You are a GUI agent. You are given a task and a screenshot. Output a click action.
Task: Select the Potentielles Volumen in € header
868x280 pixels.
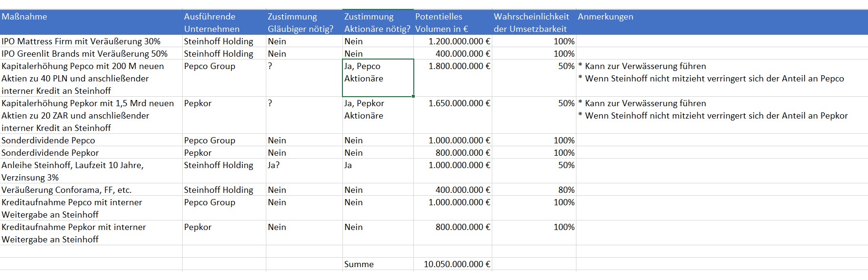452,22
